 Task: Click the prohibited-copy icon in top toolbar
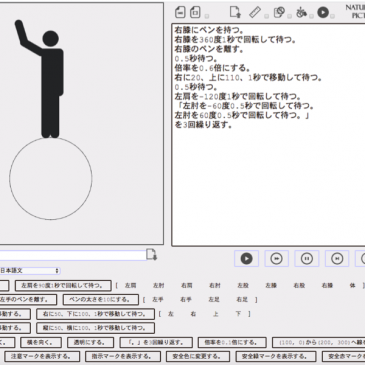279,13
